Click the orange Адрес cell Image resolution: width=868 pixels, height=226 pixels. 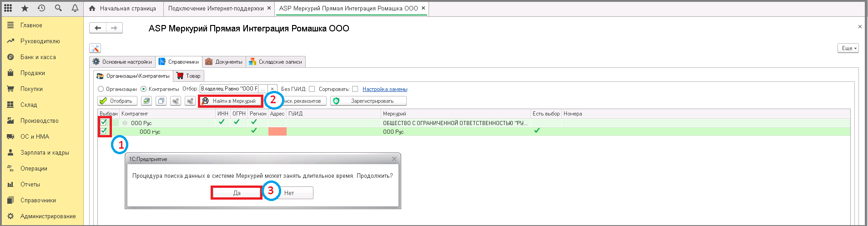coord(278,131)
